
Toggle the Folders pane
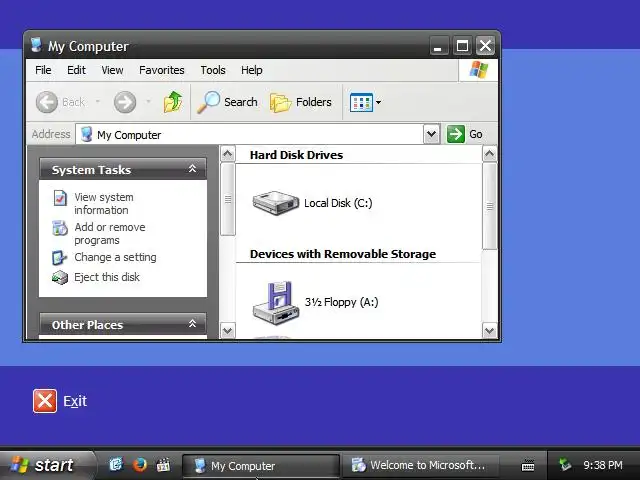tap(301, 102)
